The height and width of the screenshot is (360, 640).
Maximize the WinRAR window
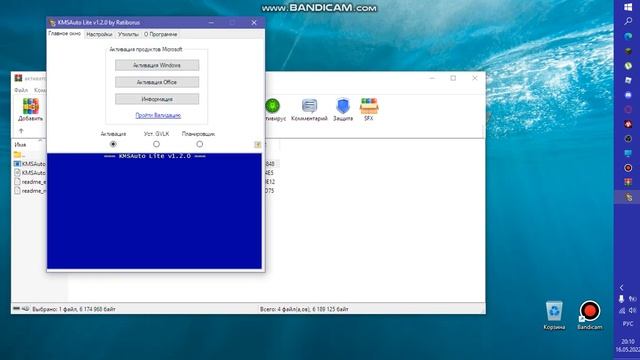point(453,78)
